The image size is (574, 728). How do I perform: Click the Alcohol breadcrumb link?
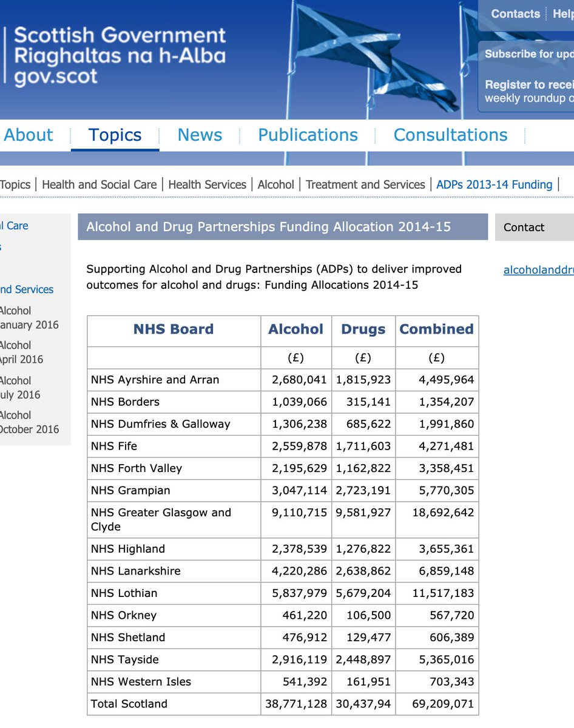click(x=276, y=184)
